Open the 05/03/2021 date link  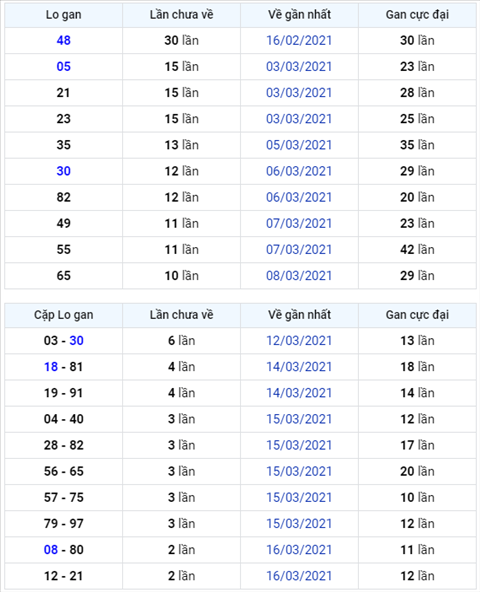click(x=299, y=145)
